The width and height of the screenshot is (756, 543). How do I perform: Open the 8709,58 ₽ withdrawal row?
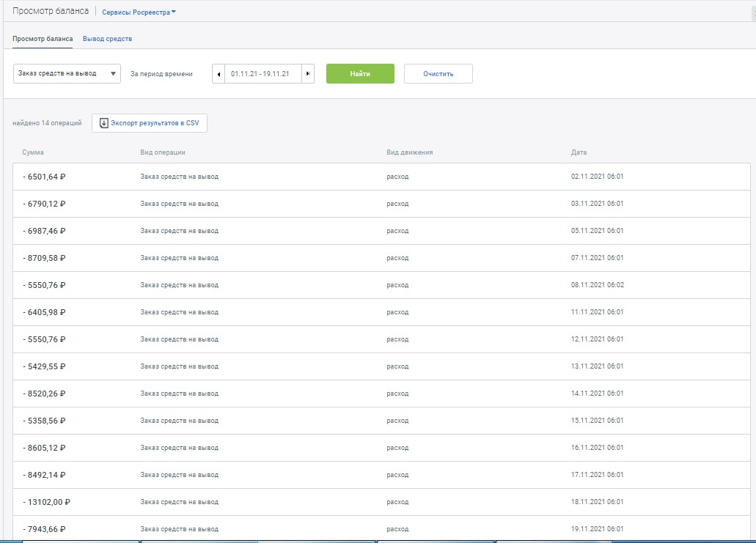tap(381, 258)
